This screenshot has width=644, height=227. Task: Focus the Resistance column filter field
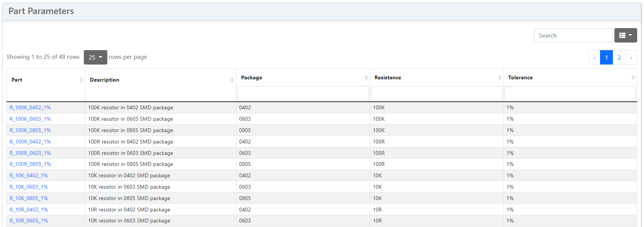(x=437, y=93)
